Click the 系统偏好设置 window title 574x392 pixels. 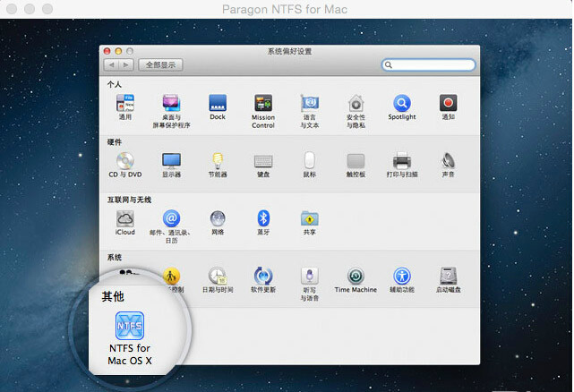[x=289, y=51]
